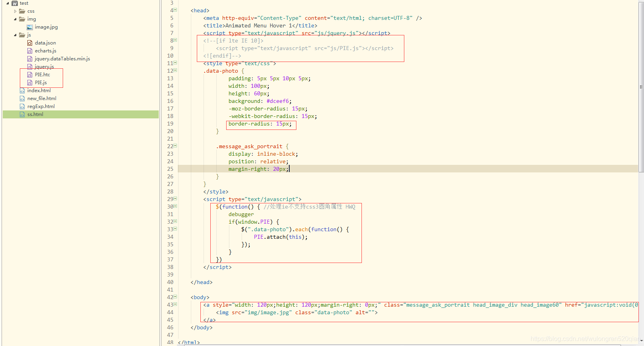
Task: Open regExp.html from the file tree
Action: pos(41,106)
